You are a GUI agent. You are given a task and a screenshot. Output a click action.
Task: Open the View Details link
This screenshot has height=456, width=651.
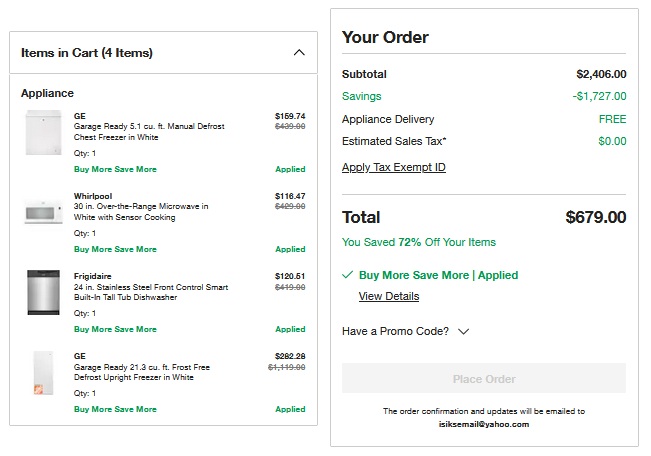389,296
